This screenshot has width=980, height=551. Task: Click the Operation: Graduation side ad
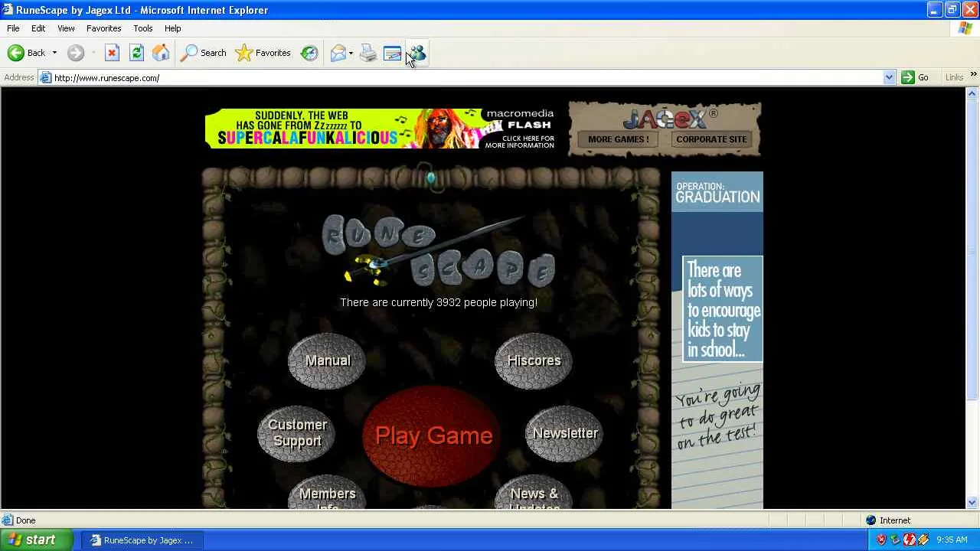coord(717,340)
